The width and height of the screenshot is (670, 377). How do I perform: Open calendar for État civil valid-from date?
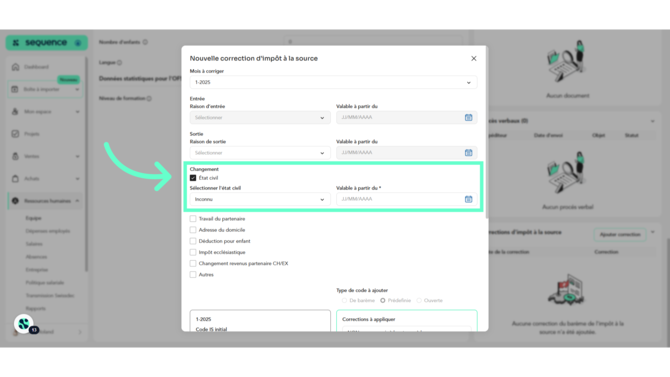coord(468,199)
